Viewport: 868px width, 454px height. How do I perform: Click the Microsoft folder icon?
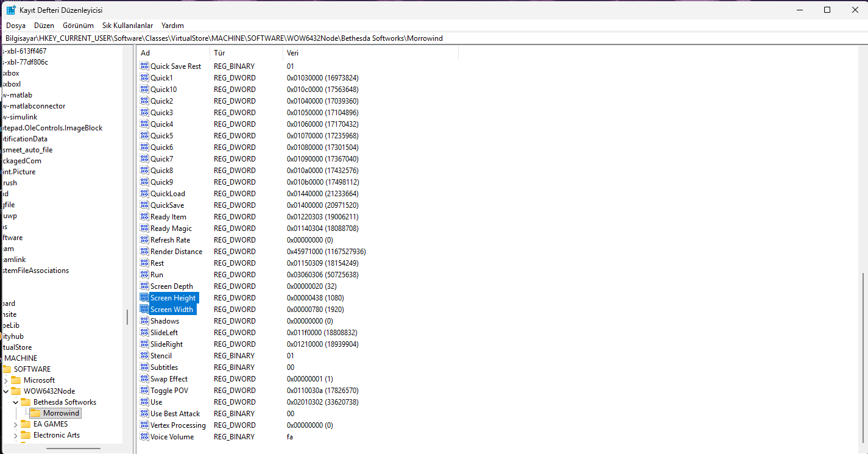16,380
